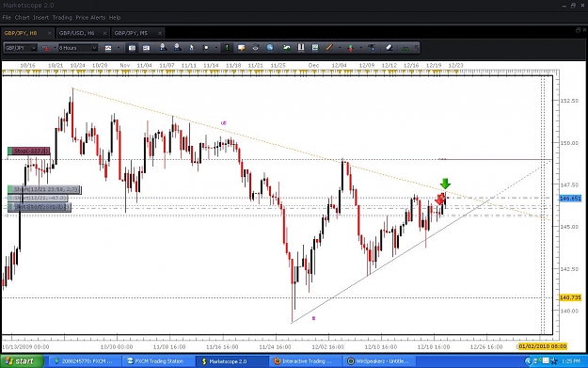Open the Price Alerts menu
Viewport: 588px width, 368px height.
[x=90, y=17]
